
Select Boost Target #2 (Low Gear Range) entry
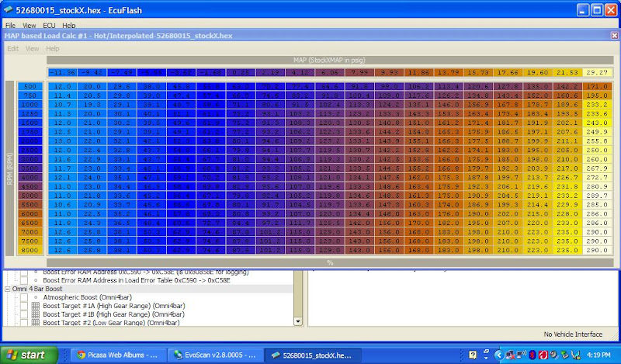pos(111,322)
